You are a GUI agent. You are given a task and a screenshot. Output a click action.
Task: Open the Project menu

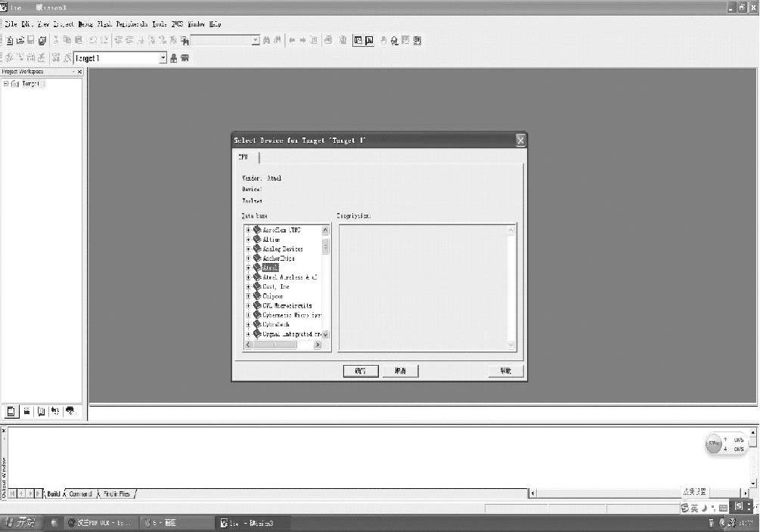click(x=64, y=23)
